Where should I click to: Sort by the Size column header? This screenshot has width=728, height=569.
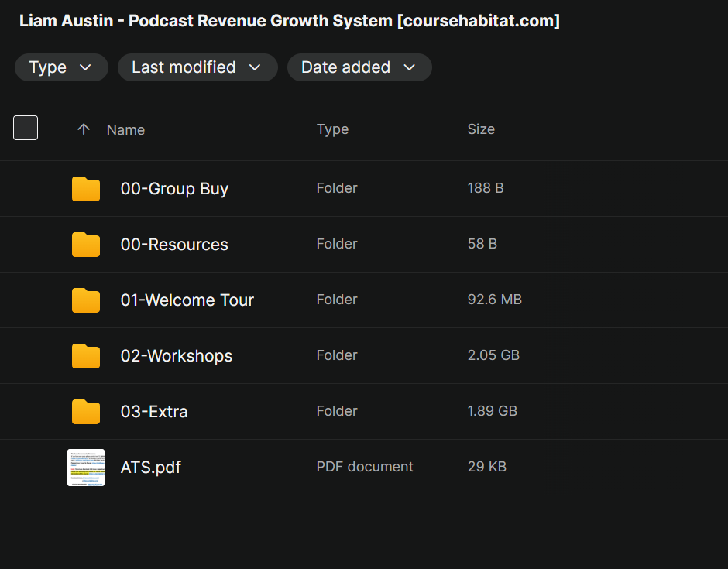pos(481,129)
